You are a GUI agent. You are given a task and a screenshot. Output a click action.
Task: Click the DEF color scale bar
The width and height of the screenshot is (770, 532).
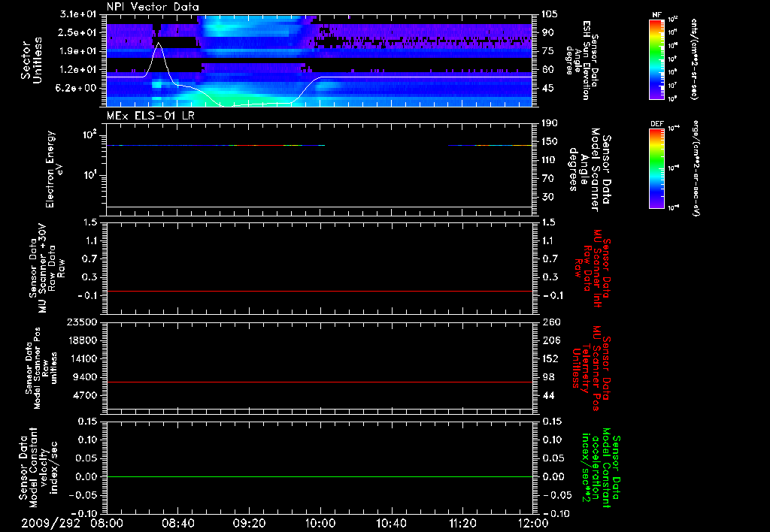coord(656,168)
